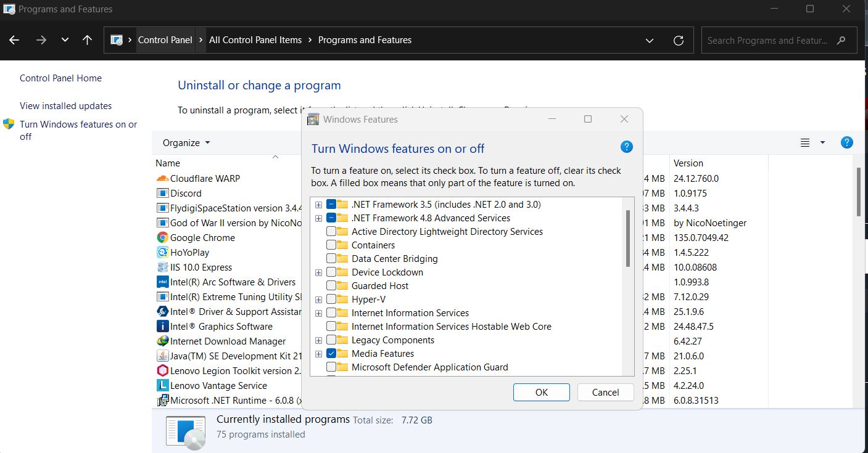This screenshot has width=868, height=453.
Task: Click the Up one level arrow
Action: point(87,40)
